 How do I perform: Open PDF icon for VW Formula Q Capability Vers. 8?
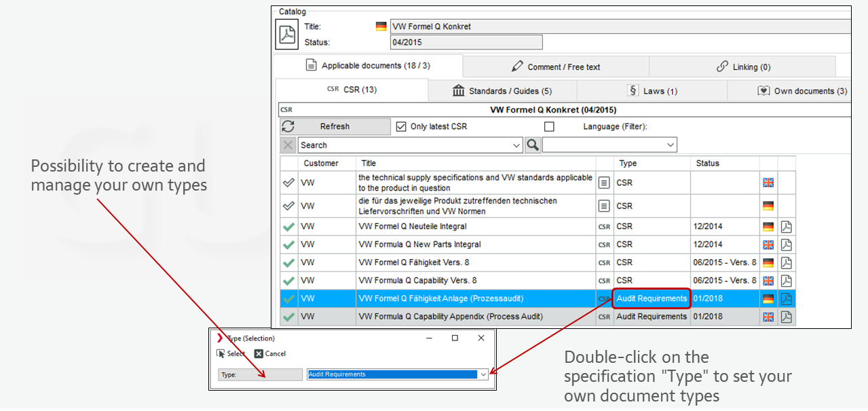coord(787,280)
